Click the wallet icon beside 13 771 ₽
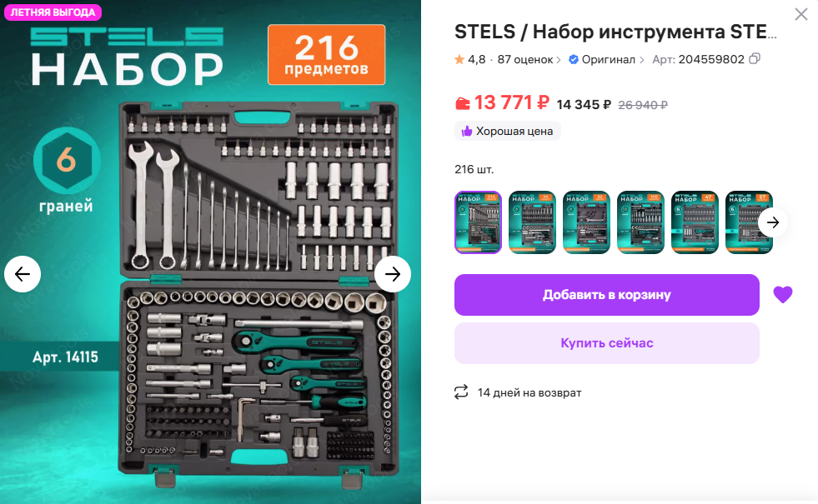818x504 pixels. pyautogui.click(x=462, y=103)
